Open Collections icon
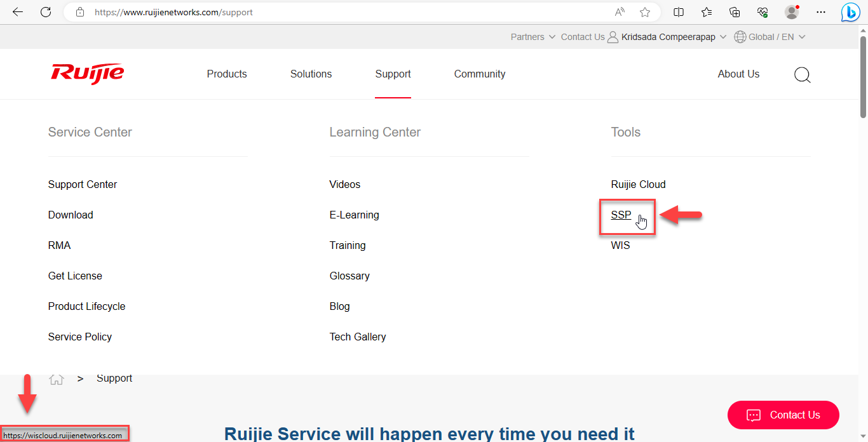This screenshot has height=442, width=868. (x=735, y=12)
